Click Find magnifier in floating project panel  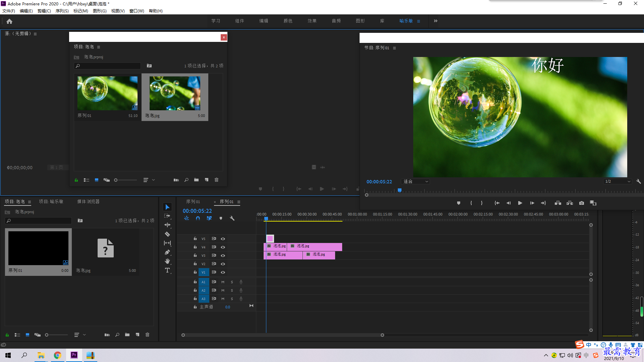click(186, 180)
